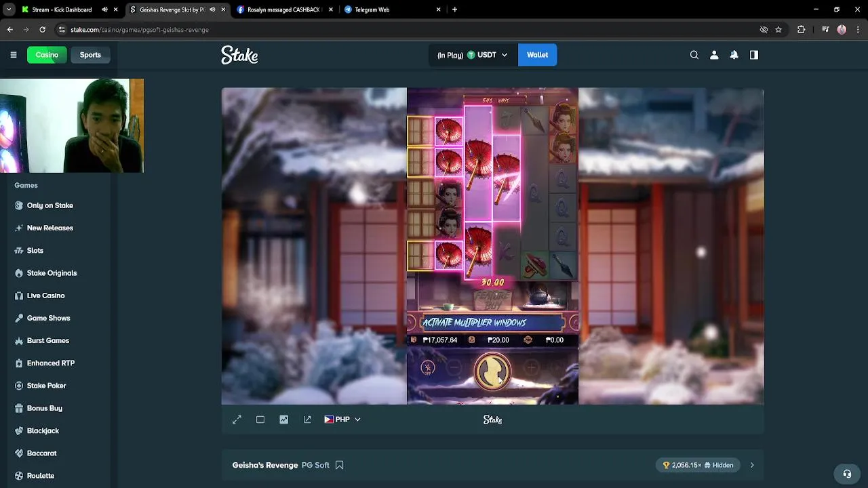Open Slots category

pyautogui.click(x=35, y=250)
